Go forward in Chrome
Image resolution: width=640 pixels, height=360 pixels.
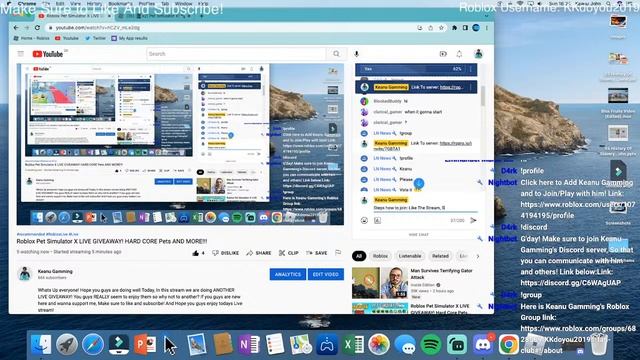(27, 28)
